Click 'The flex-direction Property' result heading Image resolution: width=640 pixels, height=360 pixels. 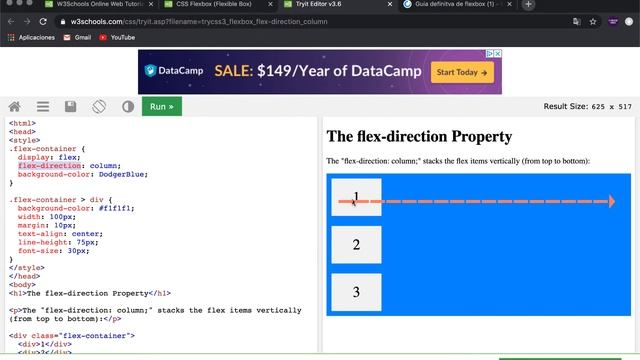click(x=419, y=136)
